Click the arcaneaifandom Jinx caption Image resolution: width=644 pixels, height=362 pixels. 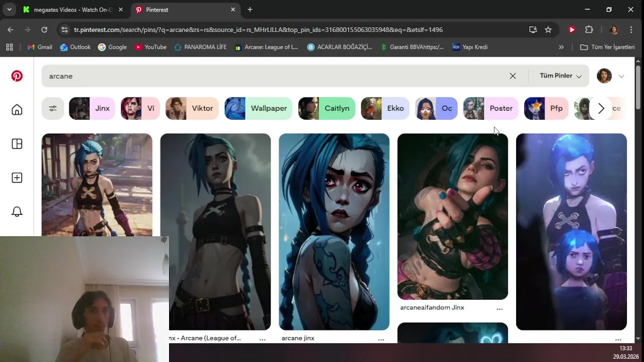tap(432, 307)
